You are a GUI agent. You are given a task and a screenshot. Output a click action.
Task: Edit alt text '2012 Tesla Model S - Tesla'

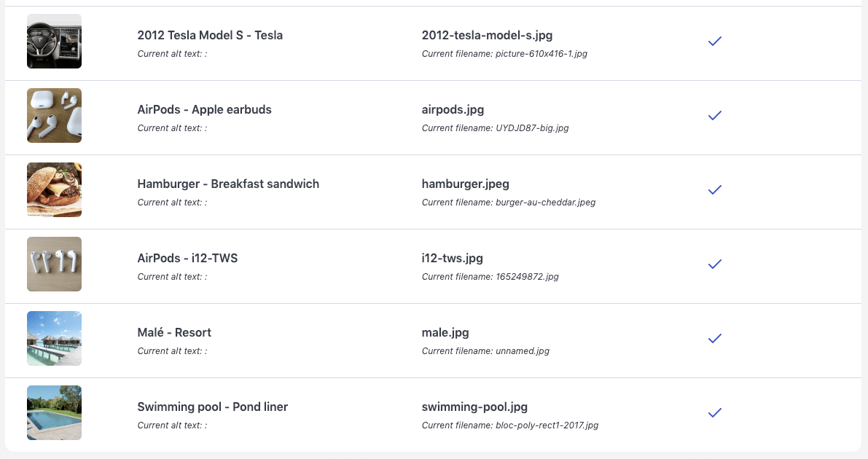pos(210,36)
